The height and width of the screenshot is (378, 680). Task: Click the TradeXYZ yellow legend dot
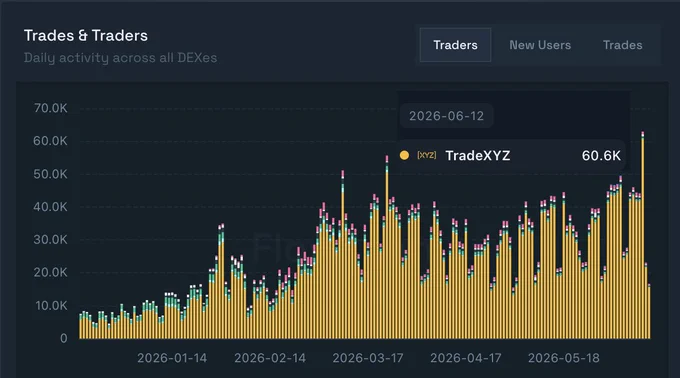click(404, 155)
